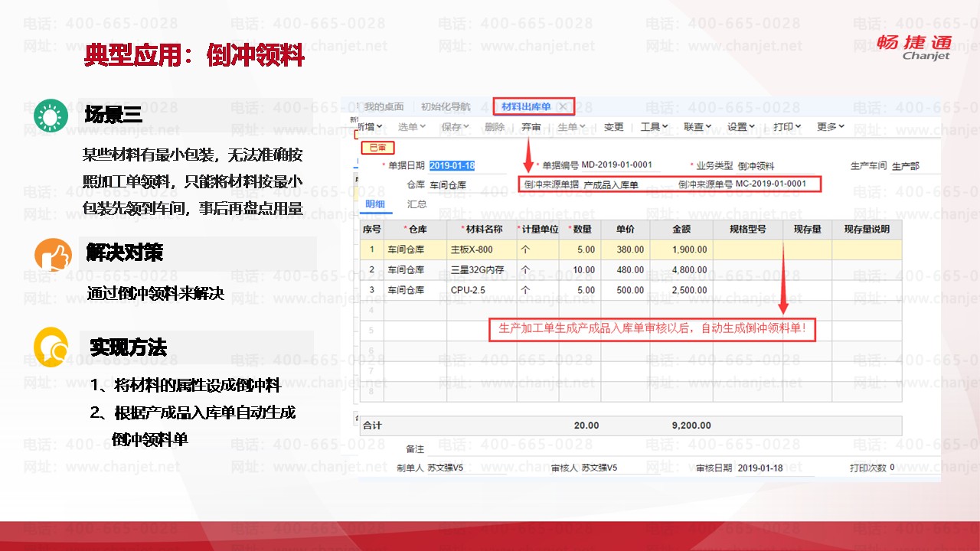Open the 打印 dropdown menu
The width and height of the screenshot is (980, 551).
click(787, 127)
